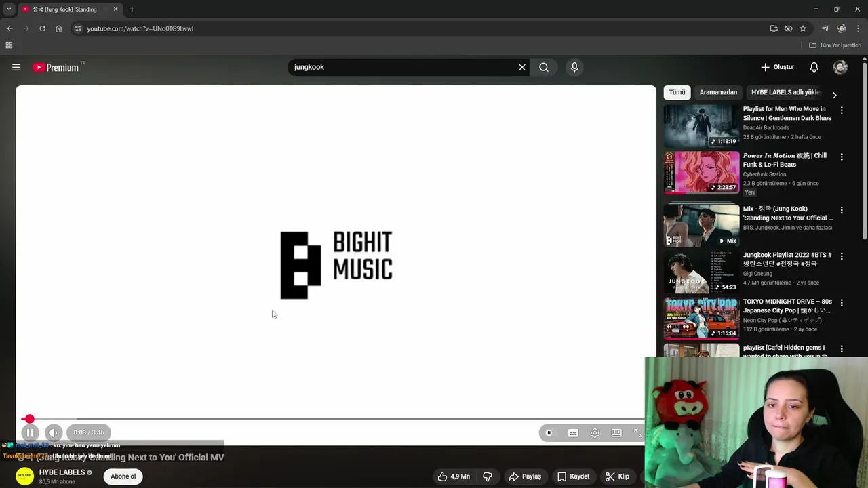Reload the page
The height and width of the screenshot is (488, 868).
point(42,28)
